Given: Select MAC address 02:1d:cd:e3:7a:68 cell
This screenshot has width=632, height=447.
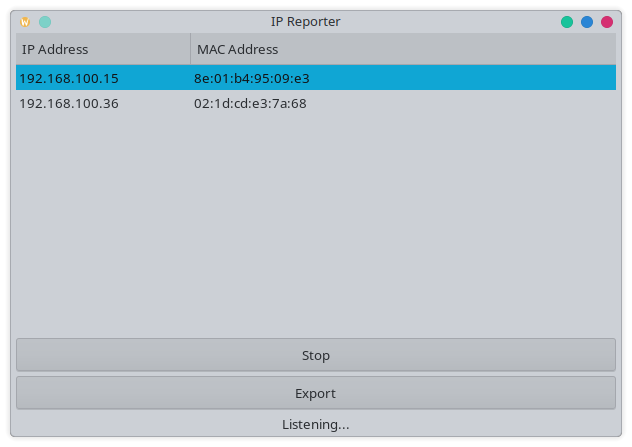Looking at the screenshot, I should [250, 104].
